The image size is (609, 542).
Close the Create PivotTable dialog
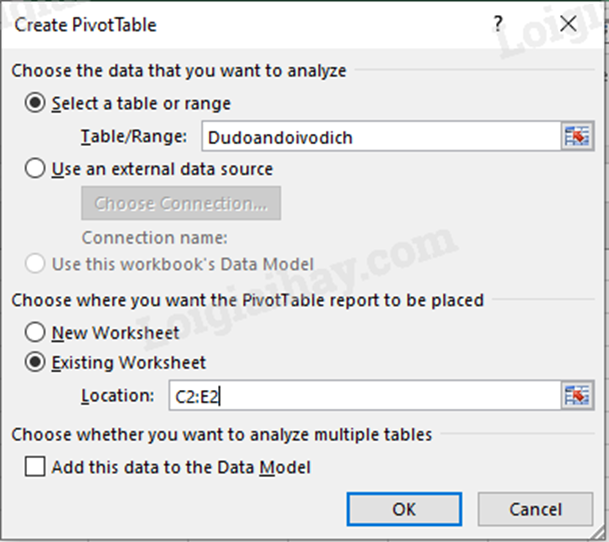tap(568, 24)
